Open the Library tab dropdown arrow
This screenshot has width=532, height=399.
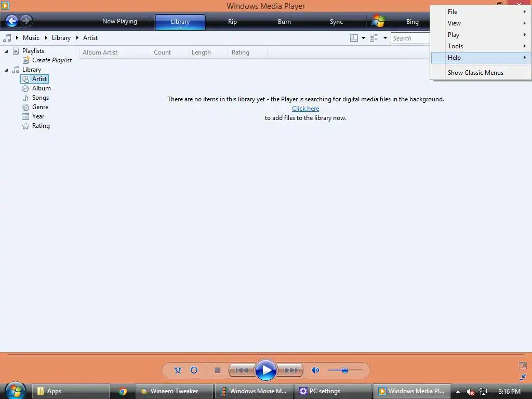(180, 29)
